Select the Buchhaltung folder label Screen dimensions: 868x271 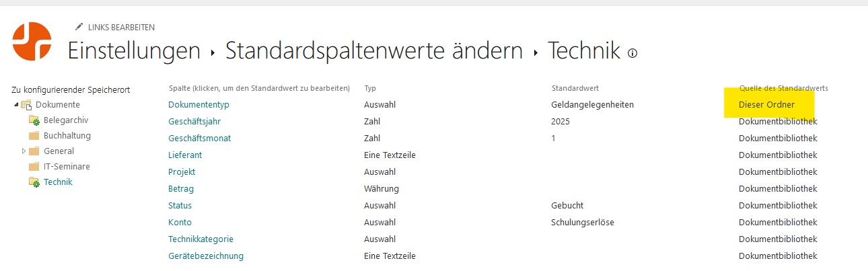67,136
